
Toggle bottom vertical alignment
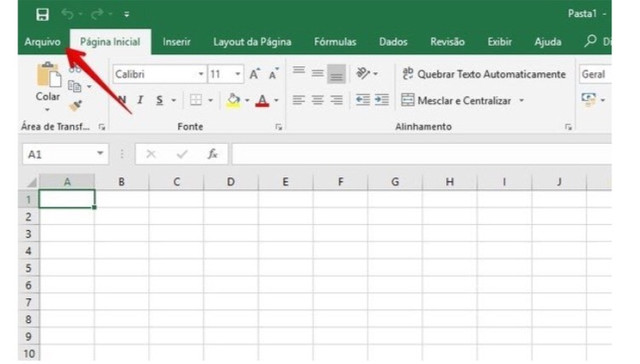click(336, 74)
